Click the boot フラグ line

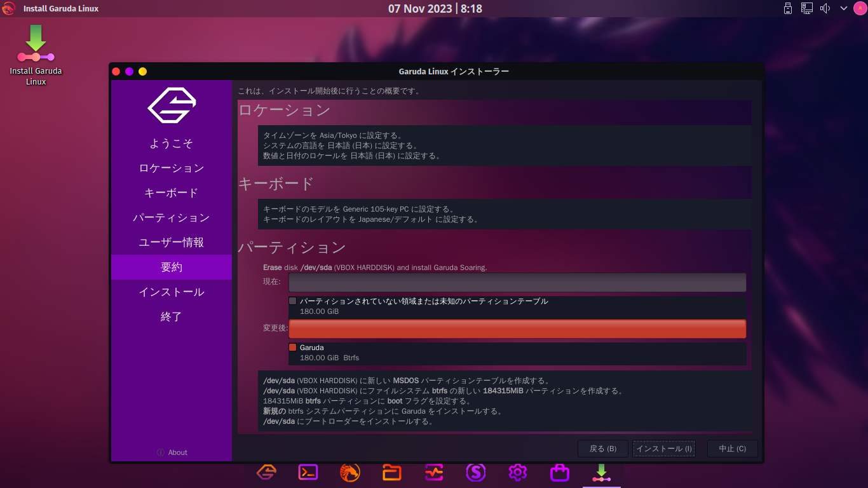point(367,401)
